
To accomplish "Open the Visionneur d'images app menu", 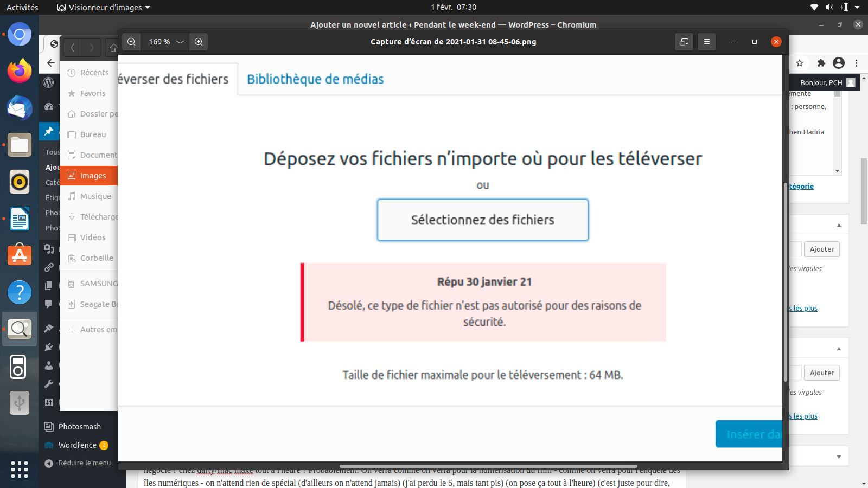I will click(104, 7).
